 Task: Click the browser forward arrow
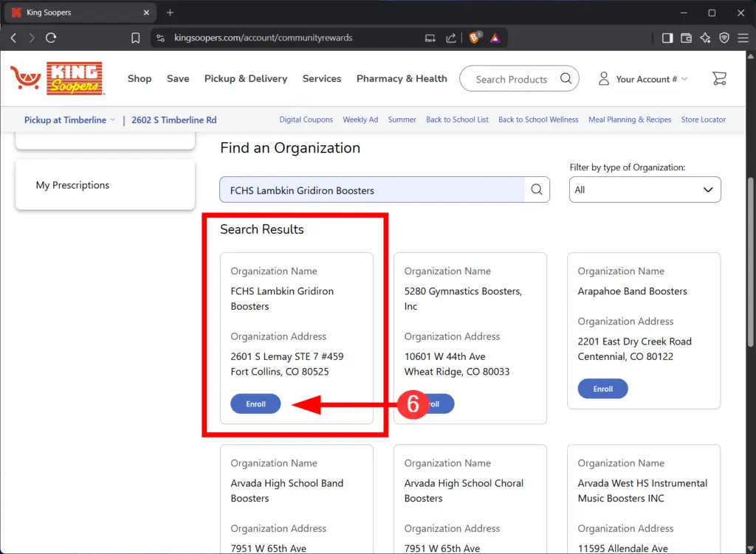[x=32, y=38]
